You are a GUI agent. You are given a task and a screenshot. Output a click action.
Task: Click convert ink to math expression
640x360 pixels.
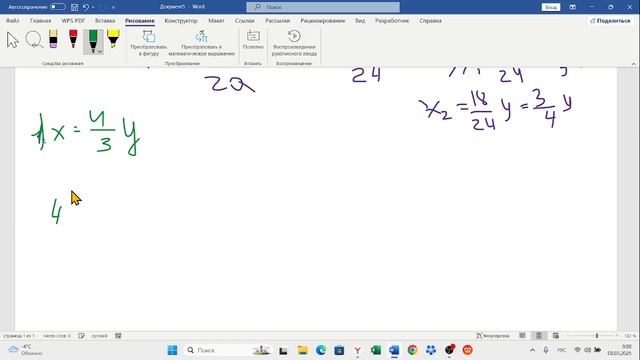[202, 43]
